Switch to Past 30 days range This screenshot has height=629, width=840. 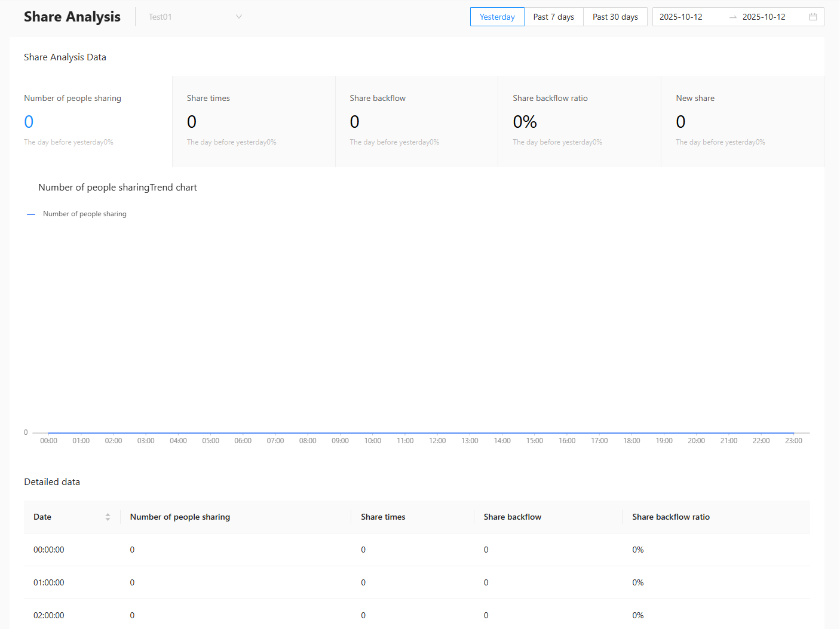(615, 17)
